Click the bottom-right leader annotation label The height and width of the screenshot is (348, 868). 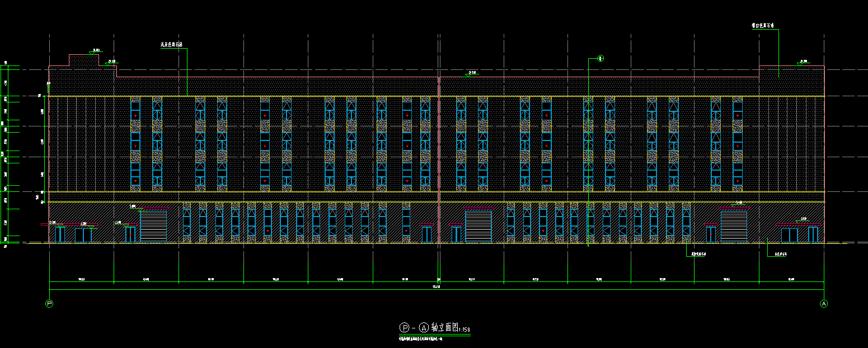(781, 255)
